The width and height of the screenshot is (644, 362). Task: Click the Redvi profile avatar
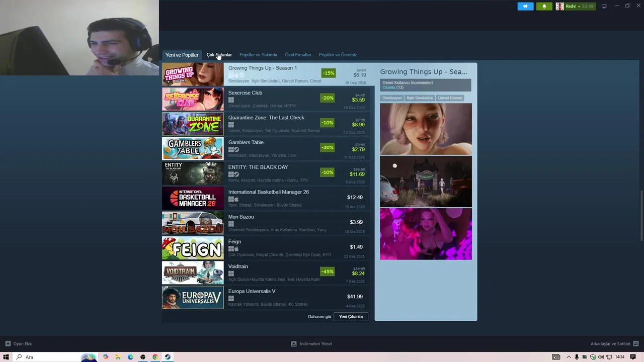tap(559, 7)
